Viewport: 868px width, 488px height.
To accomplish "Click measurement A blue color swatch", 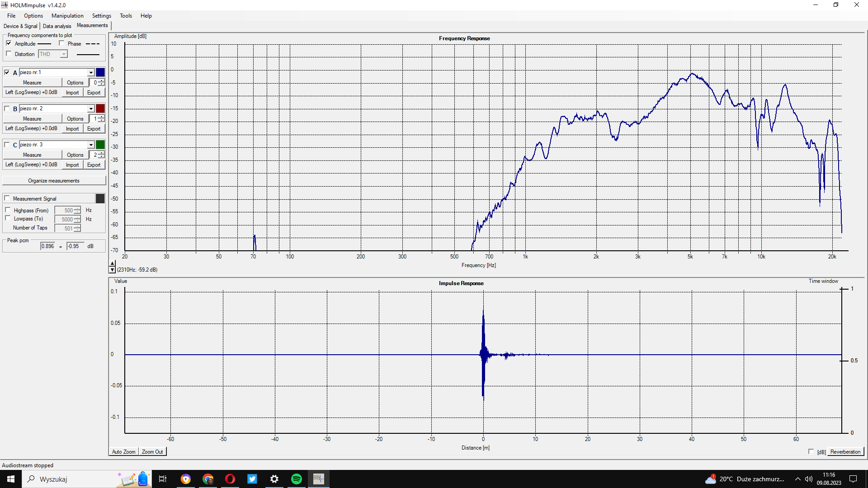I will (x=100, y=72).
